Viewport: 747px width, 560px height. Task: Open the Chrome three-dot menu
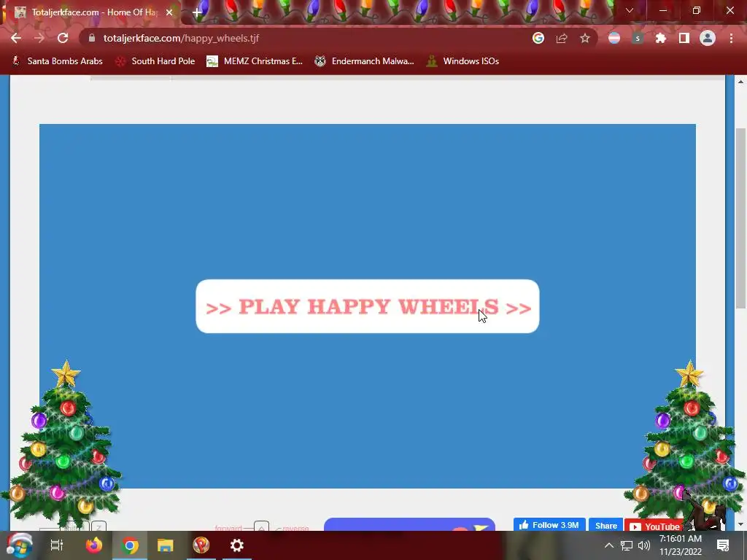pyautogui.click(x=731, y=38)
